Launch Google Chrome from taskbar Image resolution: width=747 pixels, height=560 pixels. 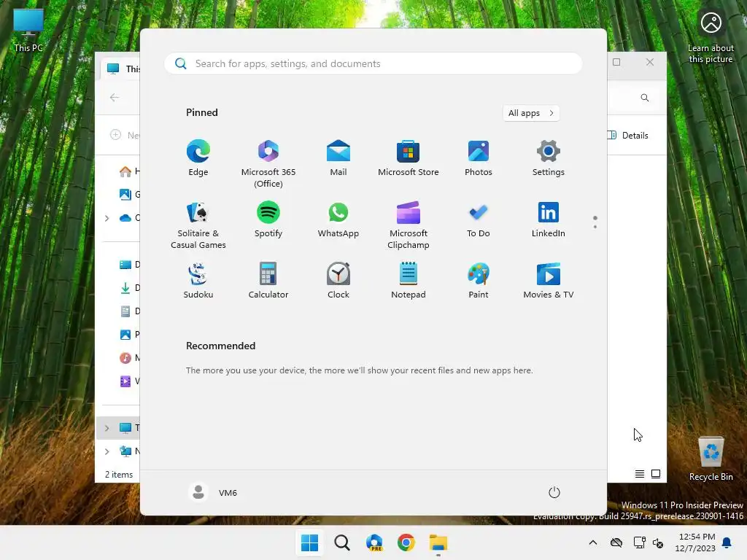pyautogui.click(x=406, y=542)
